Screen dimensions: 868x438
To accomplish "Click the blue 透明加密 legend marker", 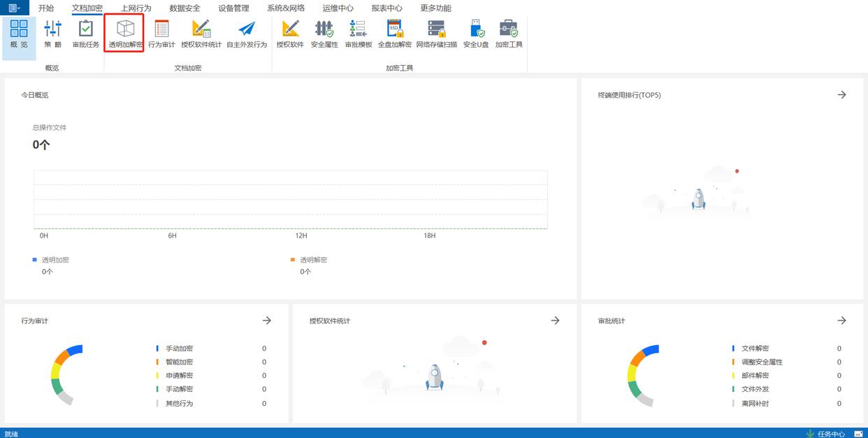I will (x=35, y=259).
